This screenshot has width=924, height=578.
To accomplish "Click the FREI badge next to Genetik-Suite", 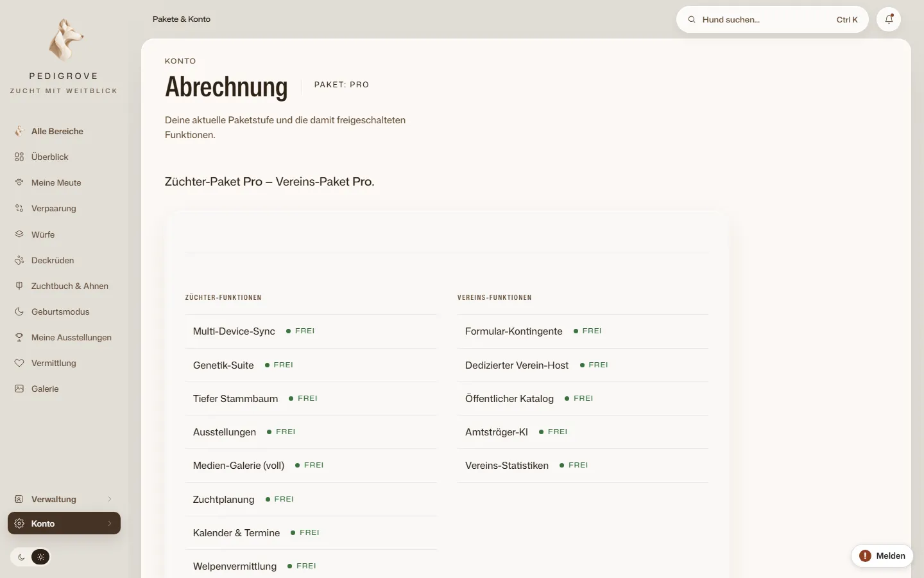I will (279, 365).
